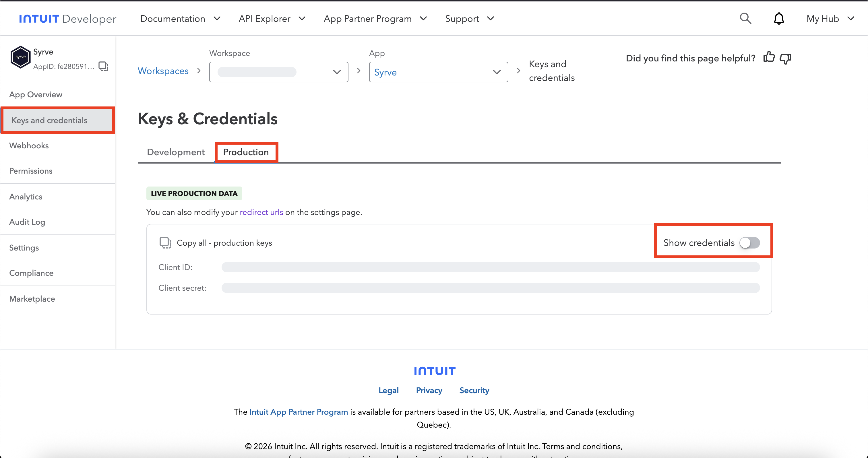
Task: Click the Workspaces breadcrumb link
Action: [163, 71]
